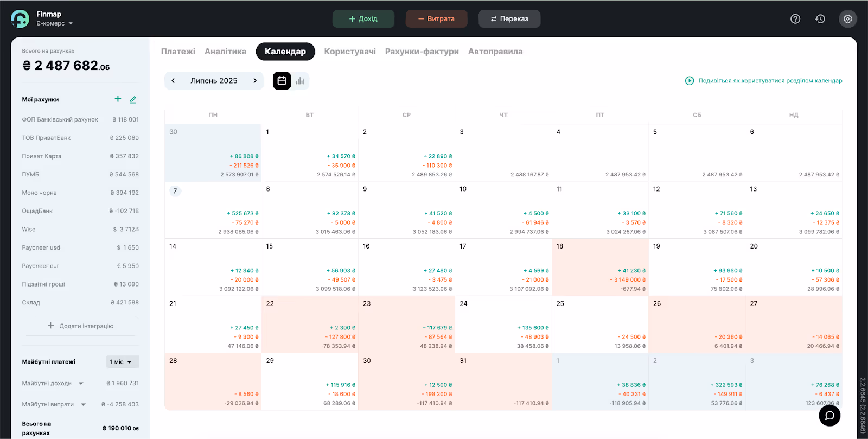The width and height of the screenshot is (868, 439).
Task: Switch to the Платежі tab
Action: coord(178,52)
